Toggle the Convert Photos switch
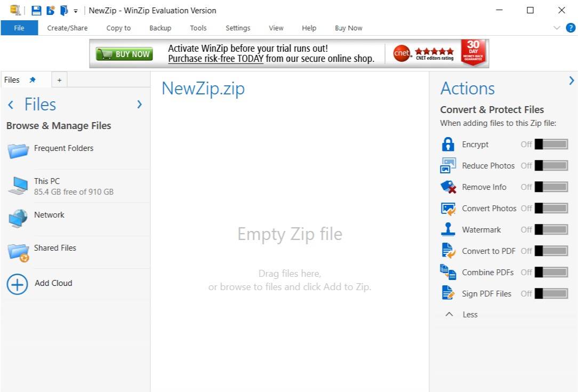578x392 pixels. 551,209
